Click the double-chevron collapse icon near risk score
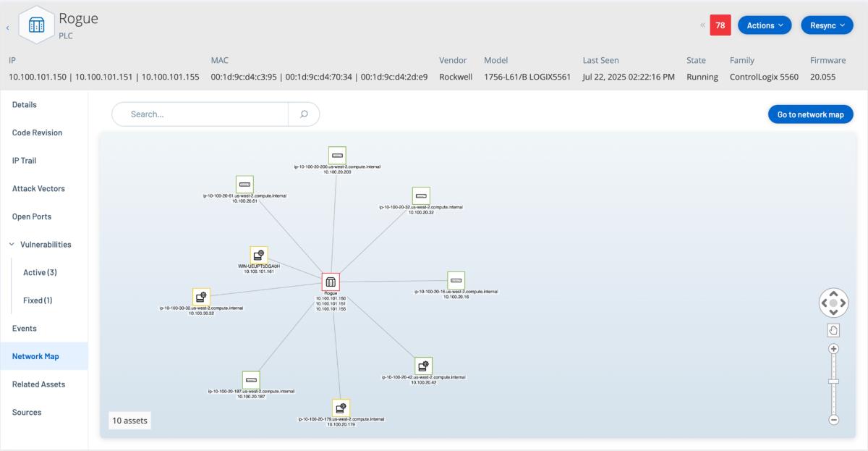The width and height of the screenshot is (868, 451). (702, 25)
